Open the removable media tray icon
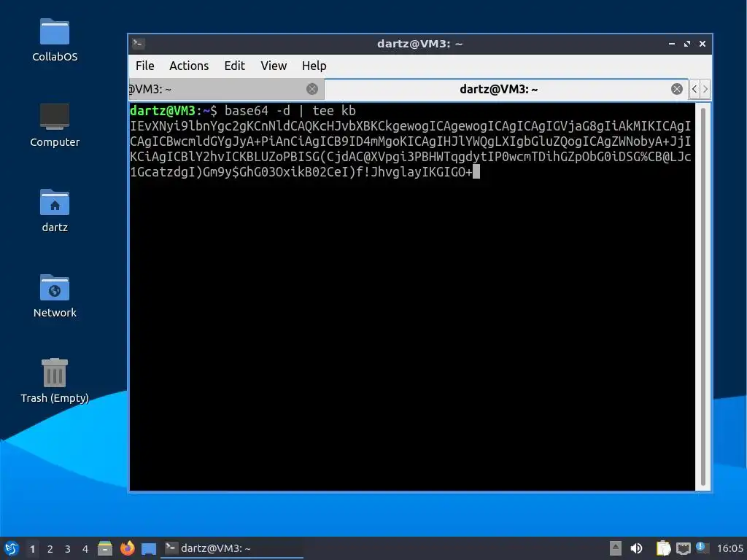The height and width of the screenshot is (560, 747). (616, 548)
